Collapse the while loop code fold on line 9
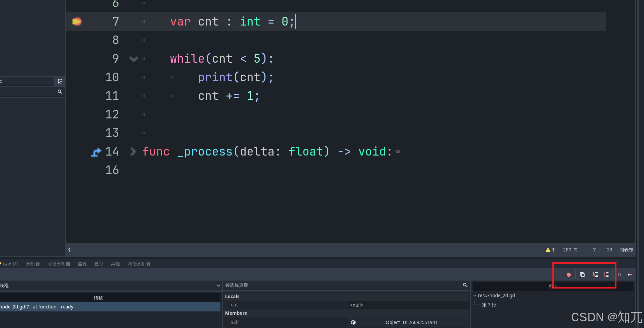The image size is (644, 328). (x=133, y=59)
